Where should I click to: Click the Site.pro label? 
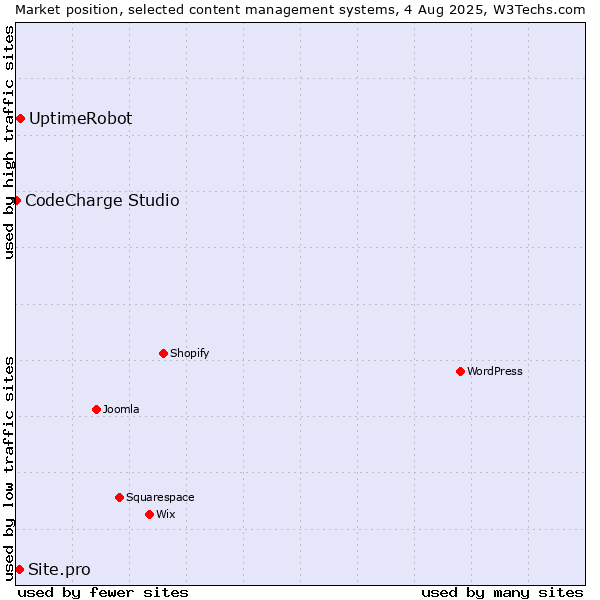pyautogui.click(x=59, y=570)
